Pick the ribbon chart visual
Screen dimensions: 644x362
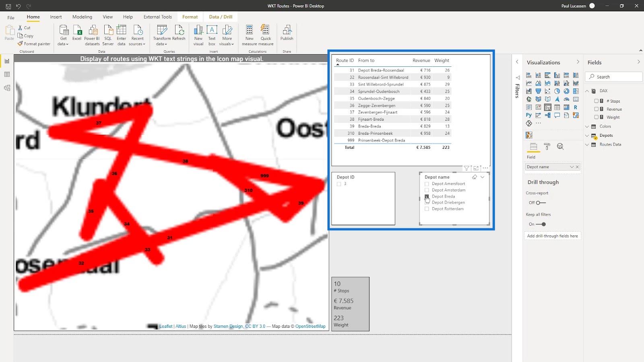click(576, 83)
